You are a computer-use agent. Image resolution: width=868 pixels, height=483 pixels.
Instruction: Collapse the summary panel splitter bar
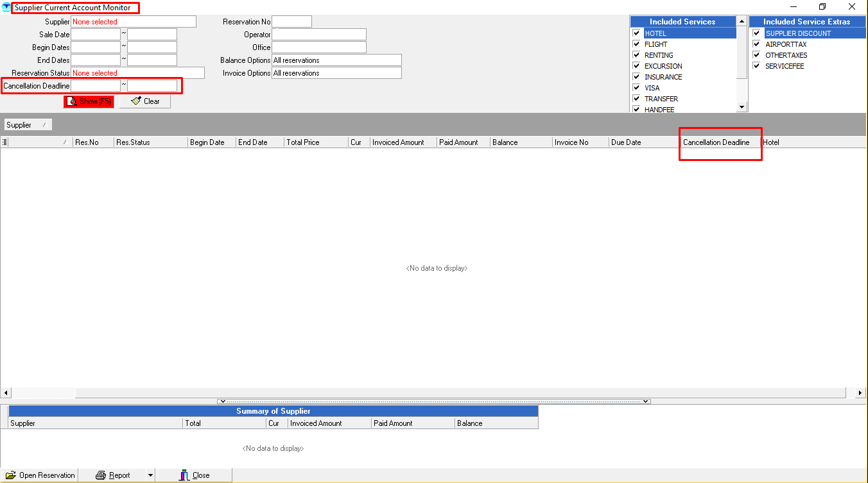click(x=434, y=402)
